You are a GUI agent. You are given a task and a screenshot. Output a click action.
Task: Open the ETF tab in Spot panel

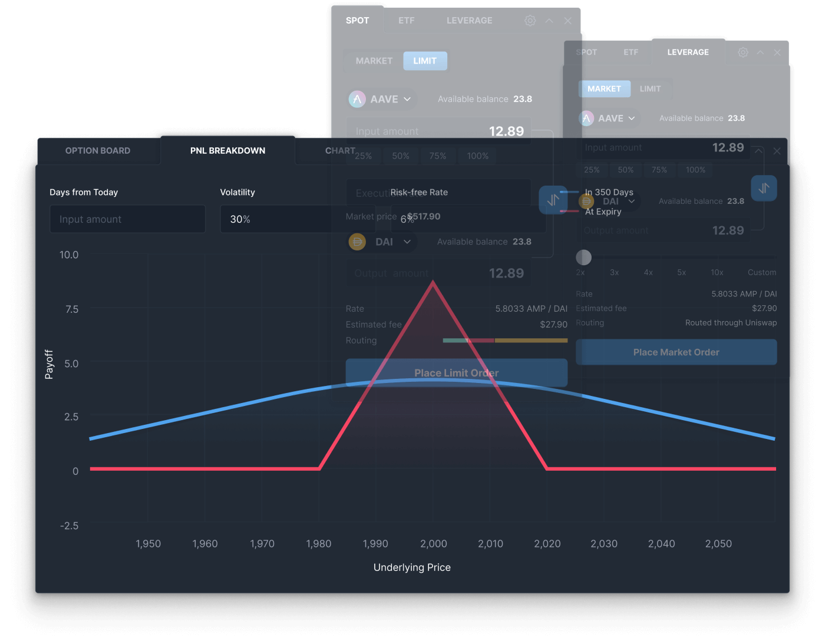point(406,21)
